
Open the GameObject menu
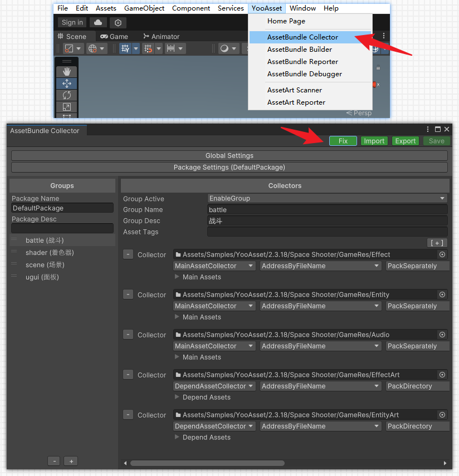click(144, 8)
